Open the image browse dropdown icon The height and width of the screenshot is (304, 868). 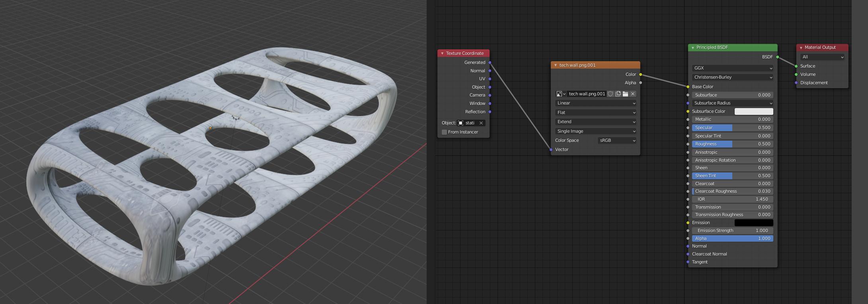(x=561, y=94)
